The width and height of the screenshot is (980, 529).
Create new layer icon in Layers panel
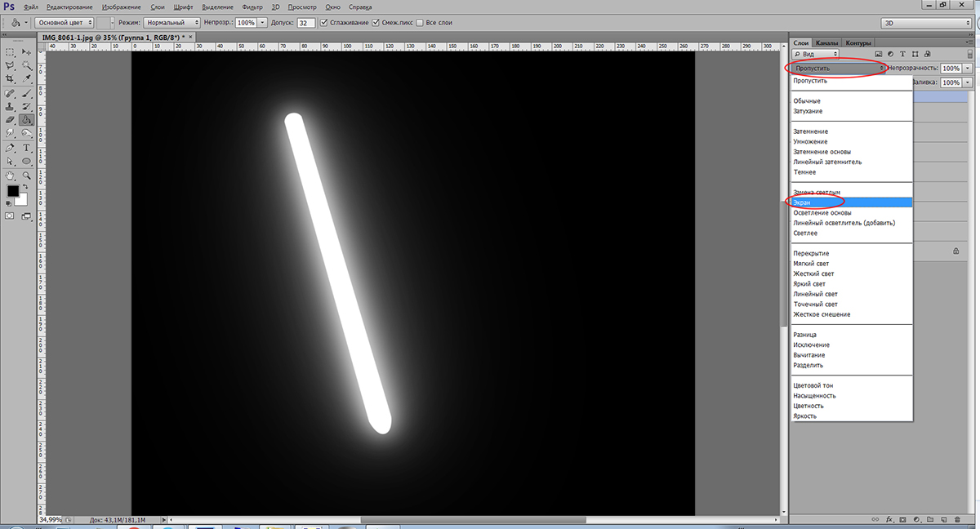[x=942, y=519]
